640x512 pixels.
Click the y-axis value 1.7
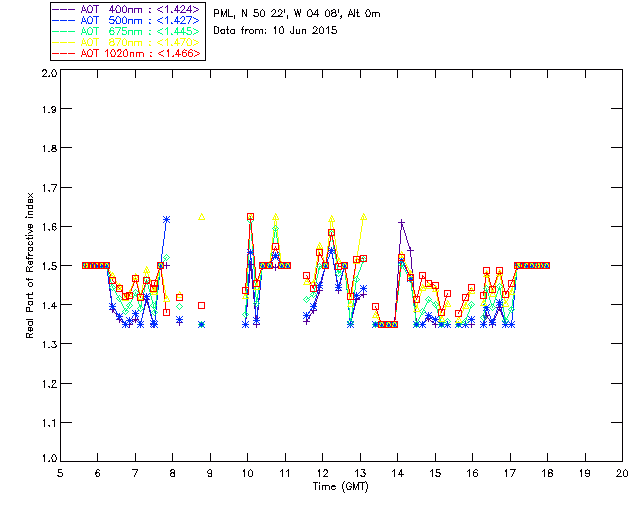50,188
